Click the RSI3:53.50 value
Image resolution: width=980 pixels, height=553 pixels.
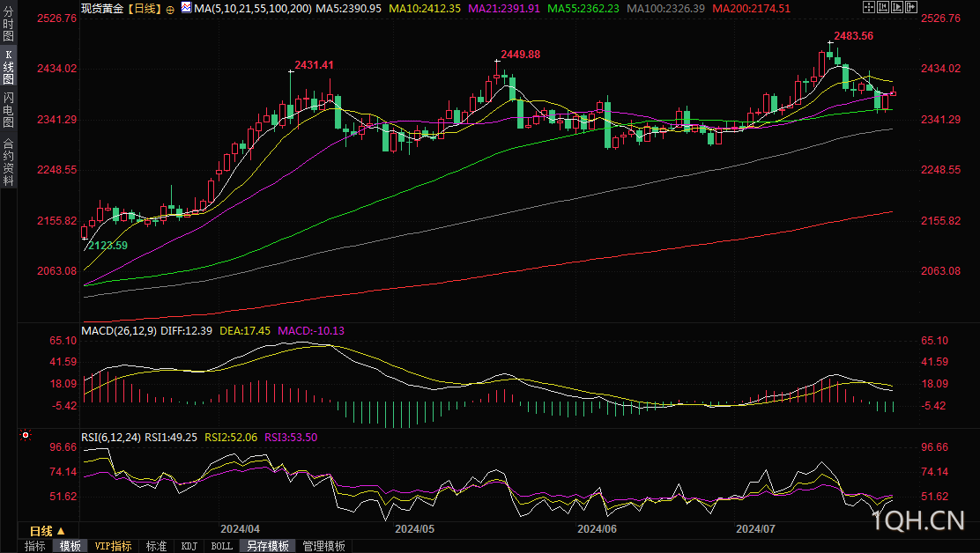point(291,438)
